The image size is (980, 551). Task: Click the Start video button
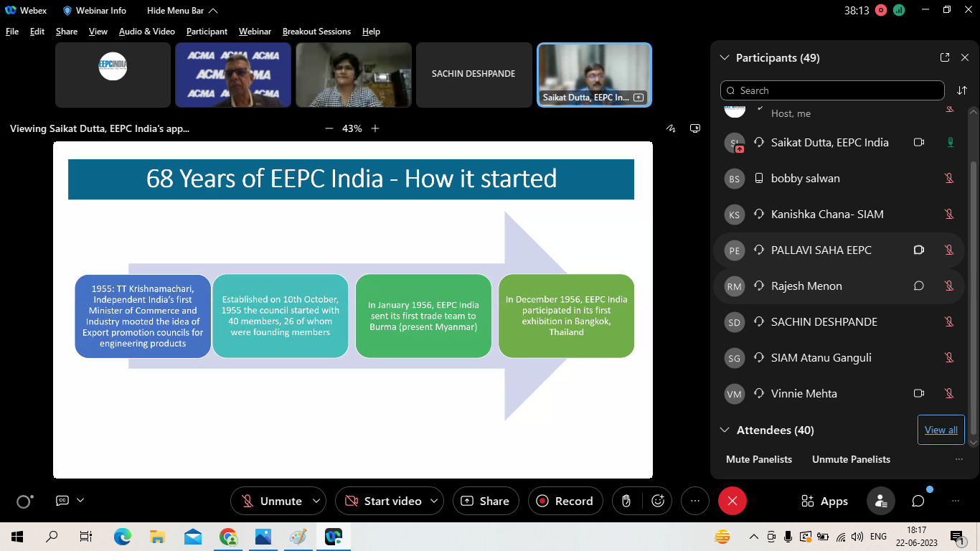(383, 501)
